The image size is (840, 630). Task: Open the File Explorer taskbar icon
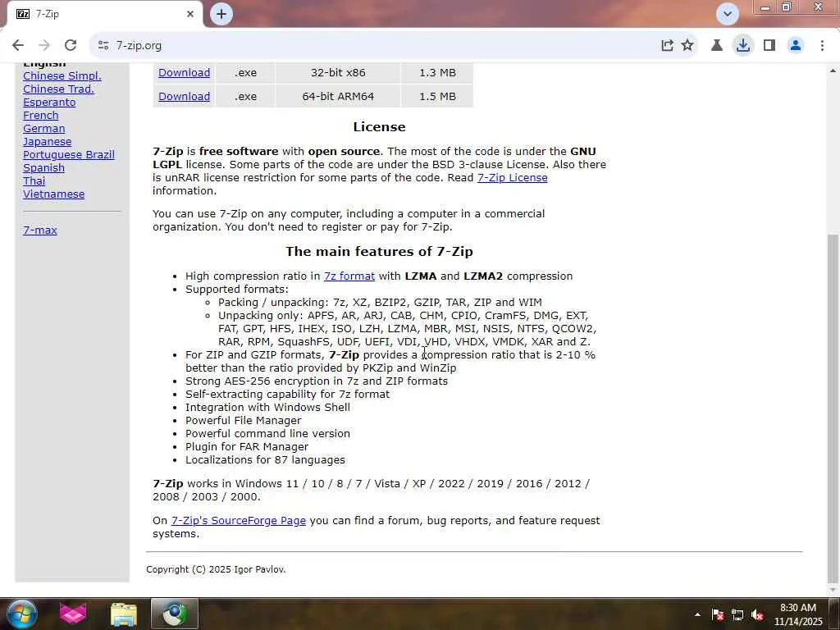124,614
